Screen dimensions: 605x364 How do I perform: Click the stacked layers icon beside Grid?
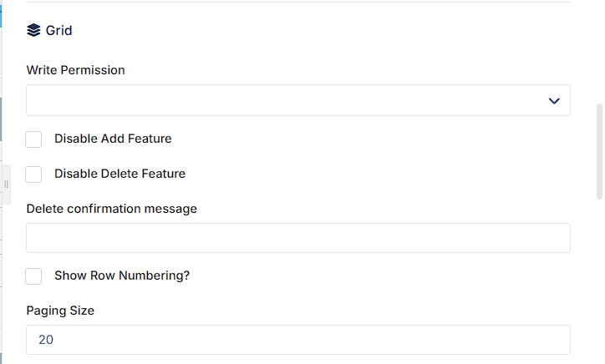click(33, 30)
